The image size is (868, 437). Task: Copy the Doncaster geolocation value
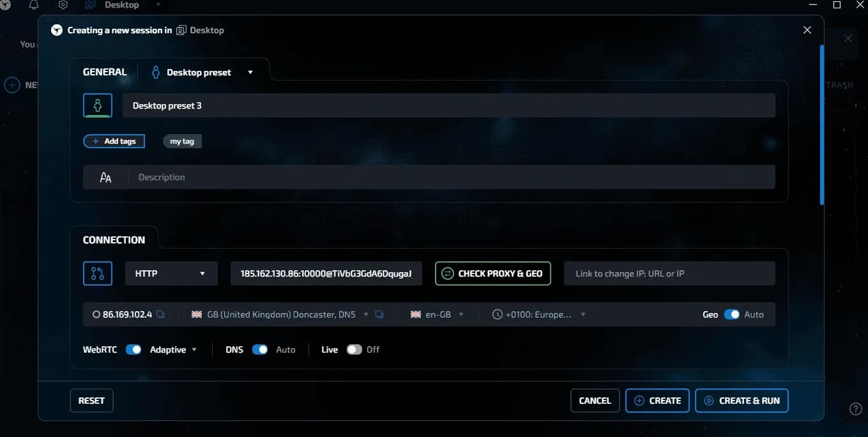(379, 314)
